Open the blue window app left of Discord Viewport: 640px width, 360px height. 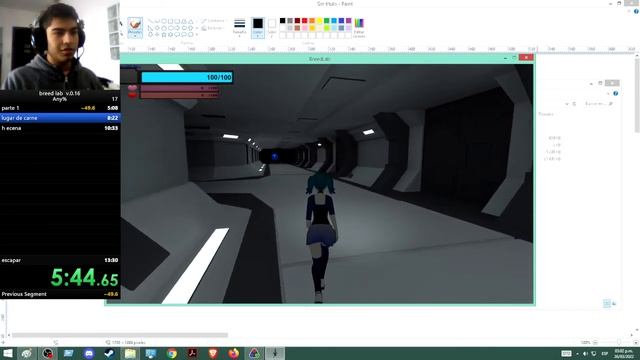pos(68,353)
